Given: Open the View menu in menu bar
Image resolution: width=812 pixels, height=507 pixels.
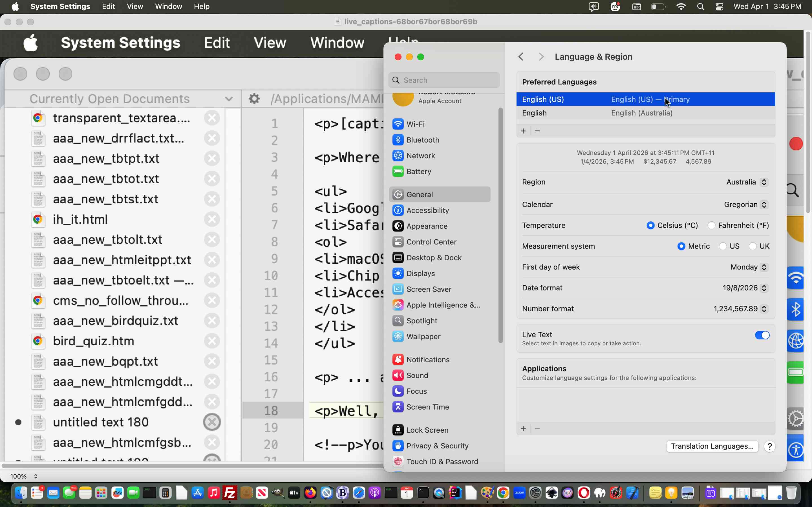Looking at the screenshot, I should (x=134, y=6).
